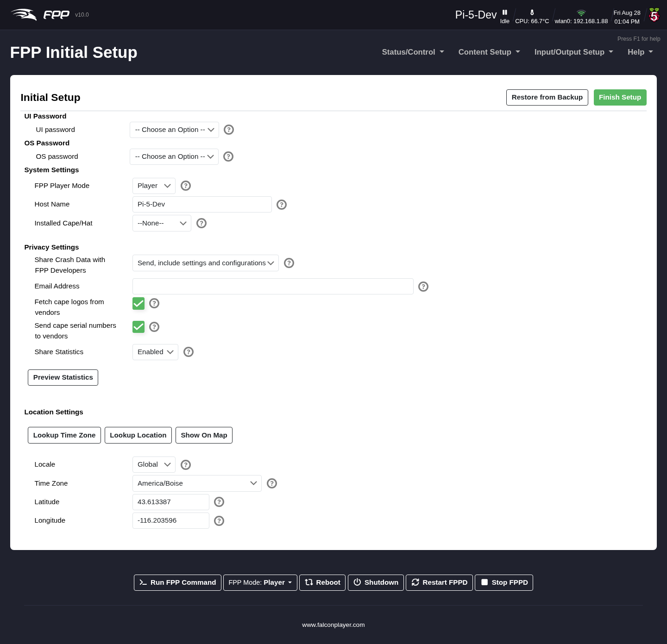Open the Share Crash Data dropdown
Screen dimensions: 667x644
pyautogui.click(x=206, y=263)
